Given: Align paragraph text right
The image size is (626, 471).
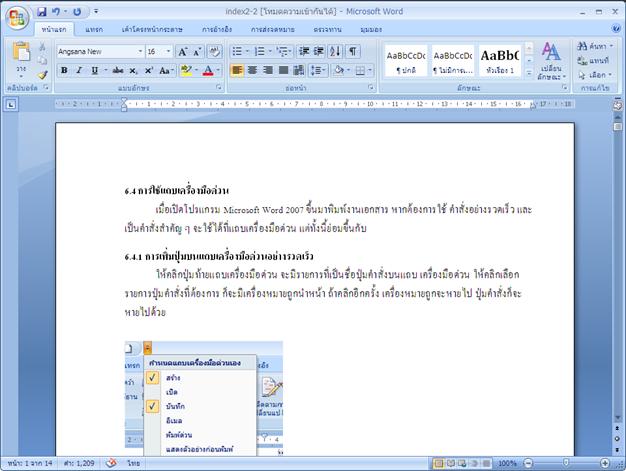Looking at the screenshot, I should point(268,70).
